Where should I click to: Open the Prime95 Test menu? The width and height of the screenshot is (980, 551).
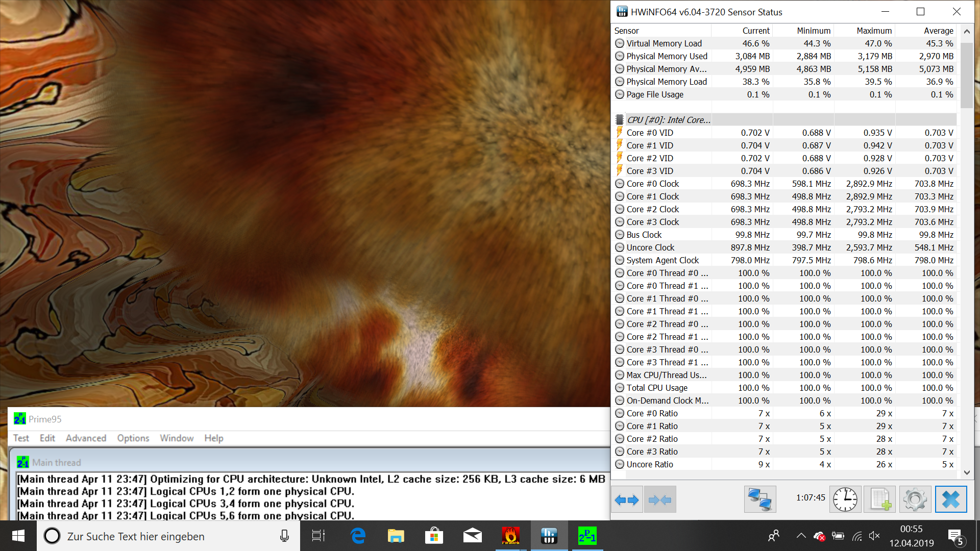(x=21, y=438)
